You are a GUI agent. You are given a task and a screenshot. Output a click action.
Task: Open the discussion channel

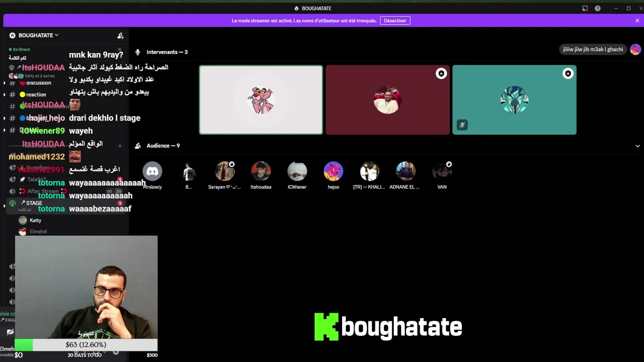[38, 83]
